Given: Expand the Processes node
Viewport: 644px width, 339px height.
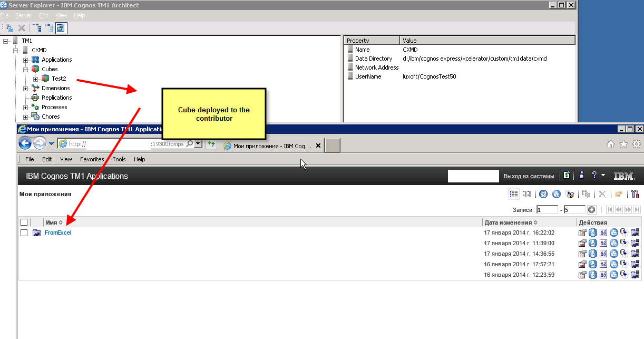Looking at the screenshot, I should point(25,107).
